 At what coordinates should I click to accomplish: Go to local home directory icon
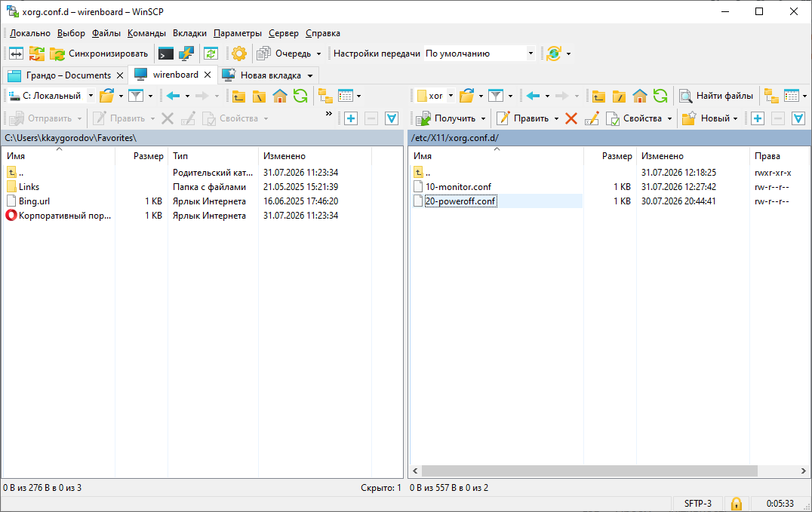pyautogui.click(x=280, y=96)
